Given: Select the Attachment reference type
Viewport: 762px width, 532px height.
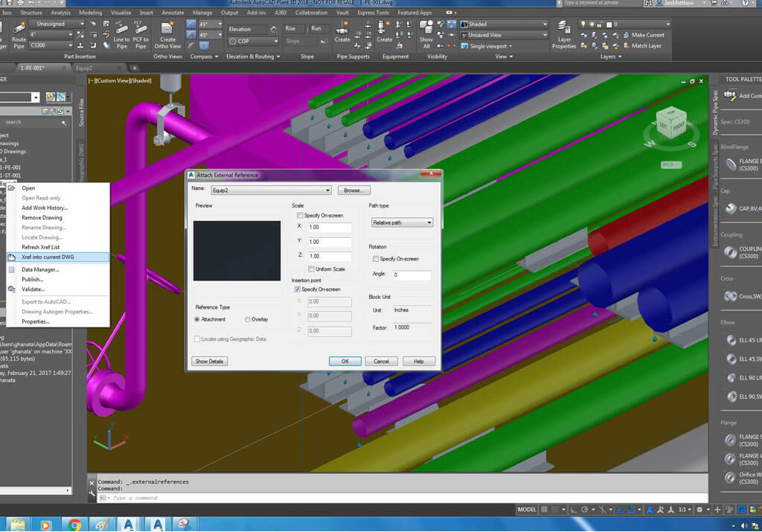Looking at the screenshot, I should (196, 319).
